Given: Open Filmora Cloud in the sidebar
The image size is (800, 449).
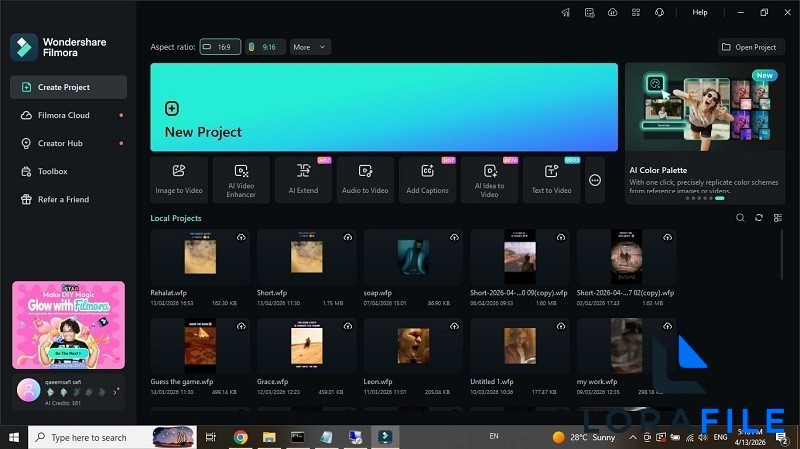Looking at the screenshot, I should pyautogui.click(x=68, y=115).
